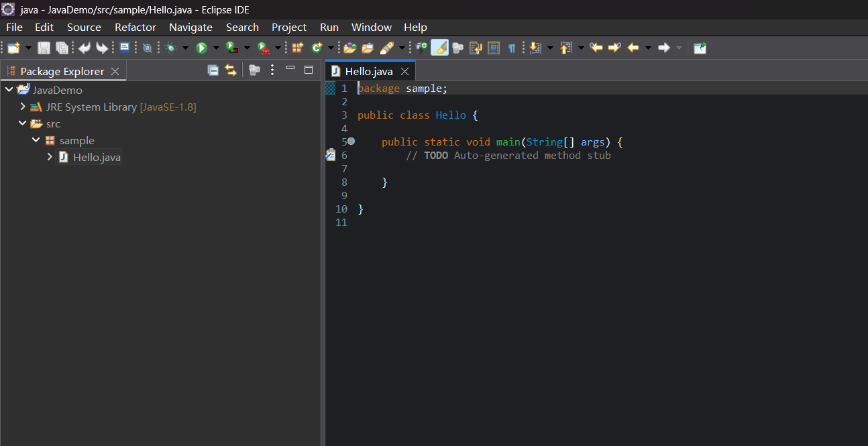
Task: Open the Previous Annotation dropdown arrow
Action: click(581, 48)
